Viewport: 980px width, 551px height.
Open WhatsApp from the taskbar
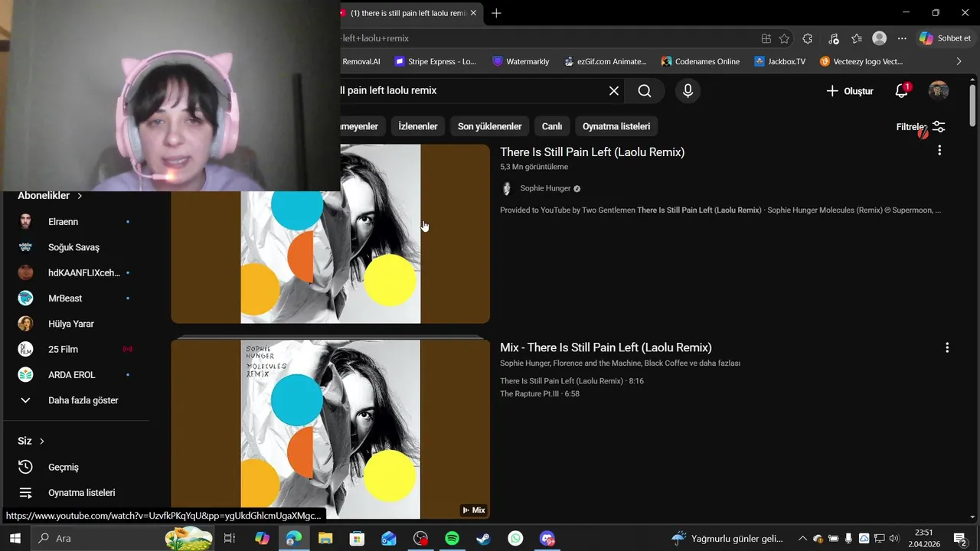(x=515, y=539)
